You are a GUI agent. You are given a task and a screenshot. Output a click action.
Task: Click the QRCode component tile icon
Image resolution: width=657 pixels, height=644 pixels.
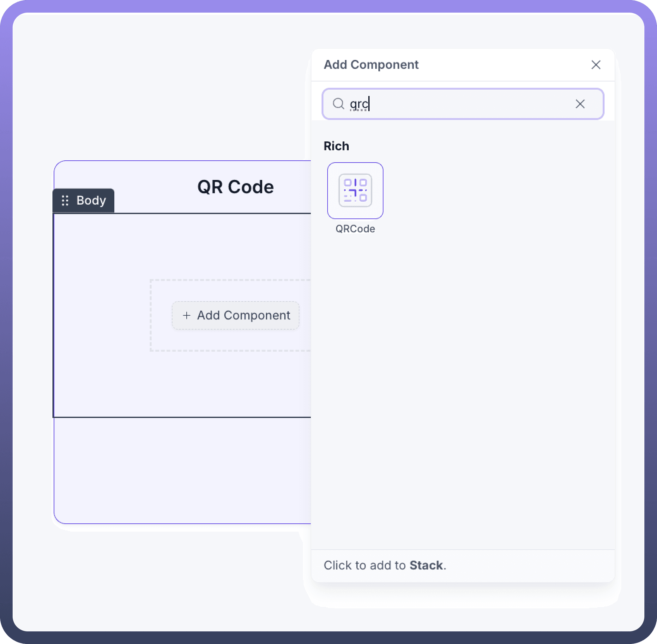pyautogui.click(x=355, y=190)
